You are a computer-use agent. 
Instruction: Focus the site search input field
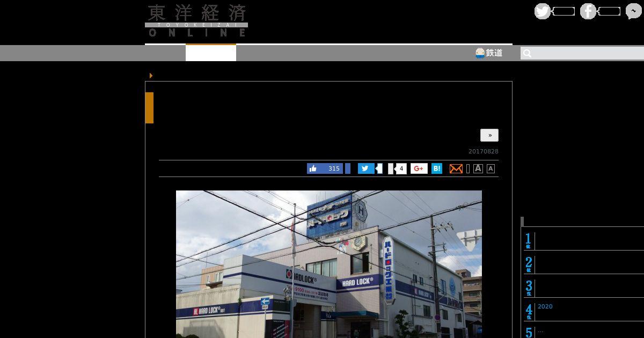point(582,53)
